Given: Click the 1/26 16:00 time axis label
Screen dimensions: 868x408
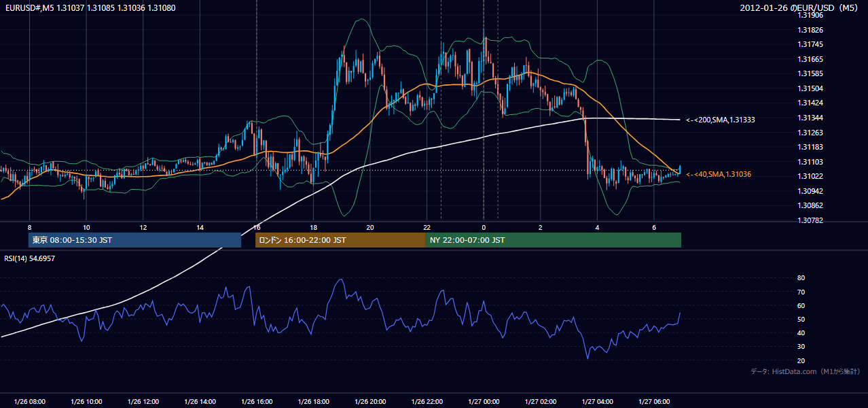Looking at the screenshot, I should [256, 402].
